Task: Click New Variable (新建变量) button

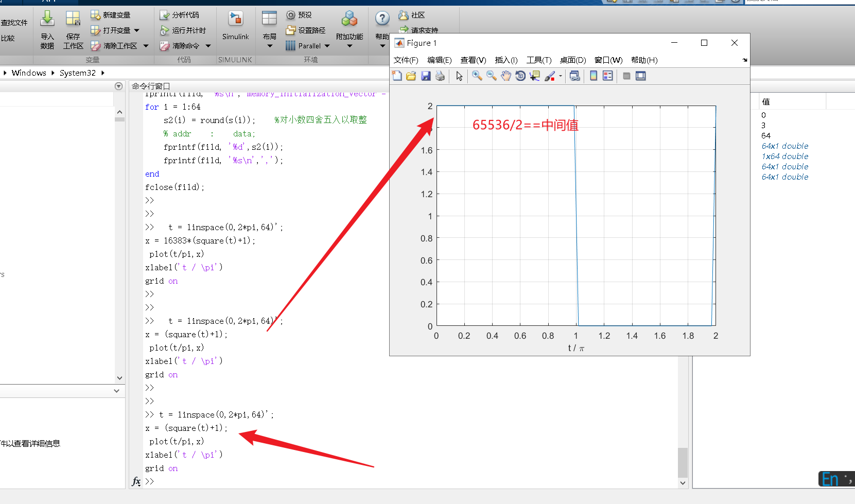Action: [x=110, y=15]
